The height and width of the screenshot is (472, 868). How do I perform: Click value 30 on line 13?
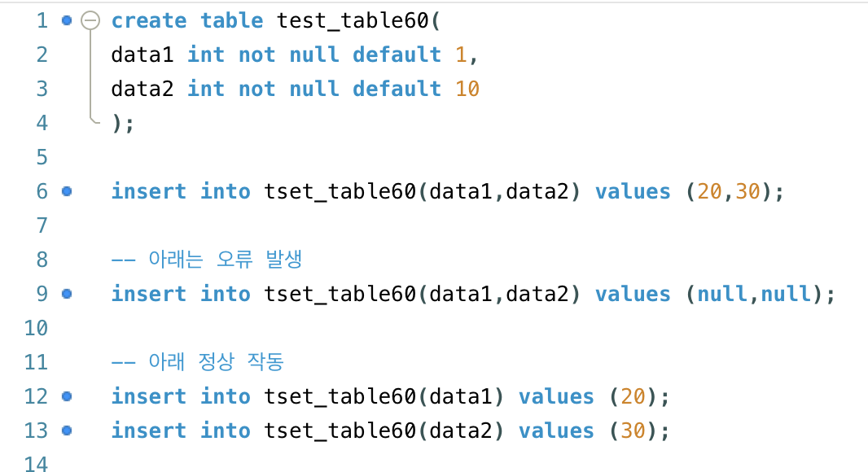[633, 430]
